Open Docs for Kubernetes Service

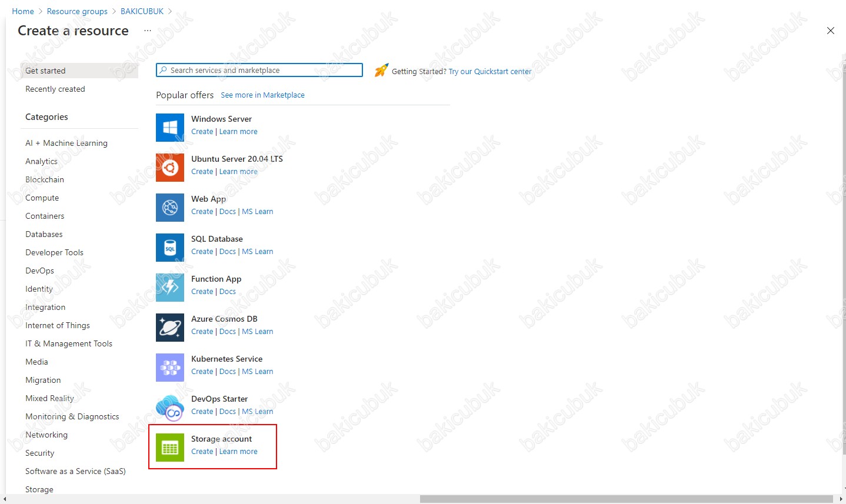click(228, 372)
